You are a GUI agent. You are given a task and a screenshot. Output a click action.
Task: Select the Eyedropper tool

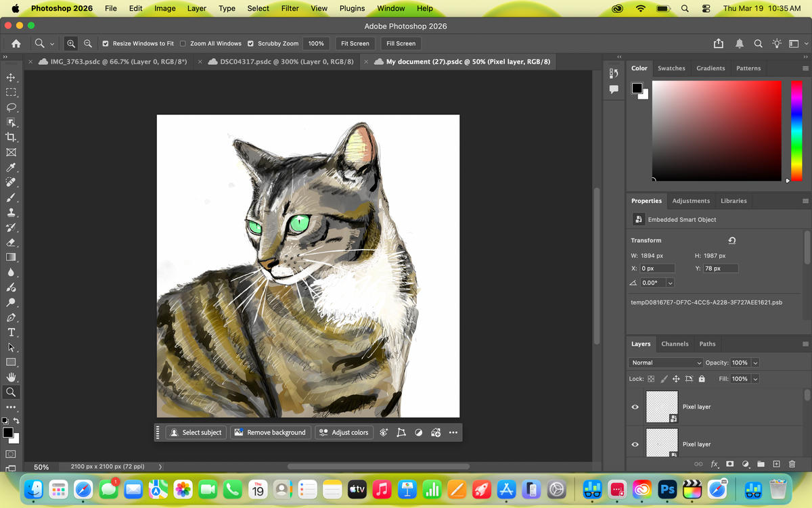click(x=11, y=168)
